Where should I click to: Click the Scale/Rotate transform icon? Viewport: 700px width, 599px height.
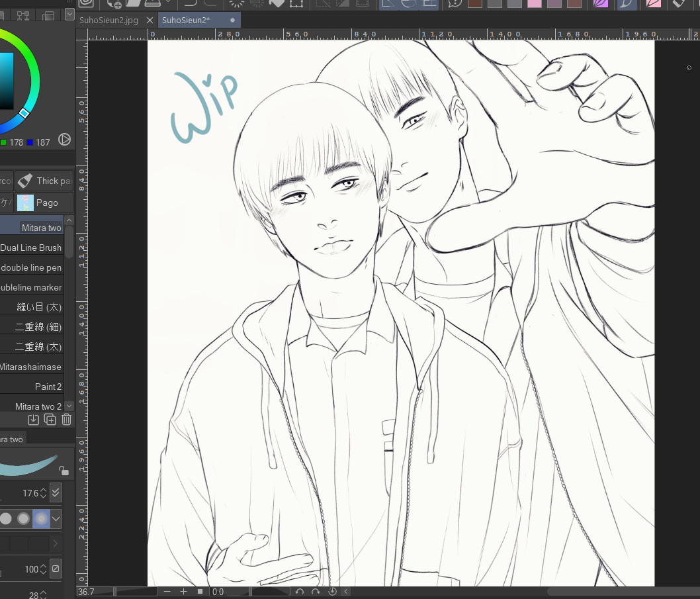tap(296, 3)
